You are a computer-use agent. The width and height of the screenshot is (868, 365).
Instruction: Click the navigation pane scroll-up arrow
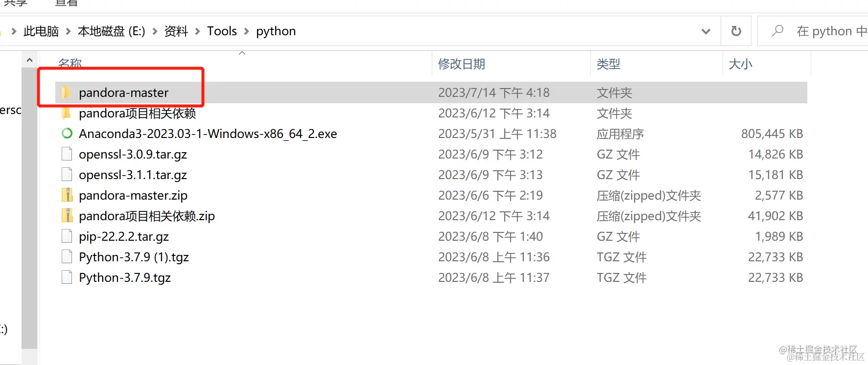tap(29, 60)
